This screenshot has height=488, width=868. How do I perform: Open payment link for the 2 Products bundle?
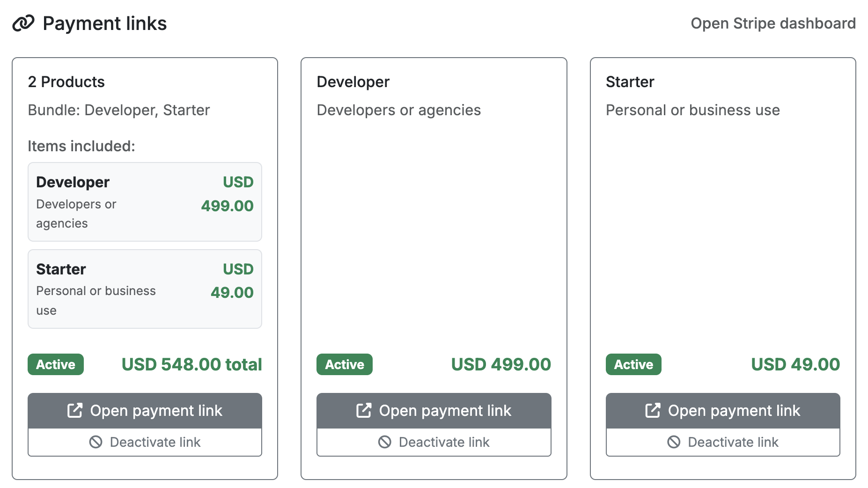pyautogui.click(x=145, y=410)
